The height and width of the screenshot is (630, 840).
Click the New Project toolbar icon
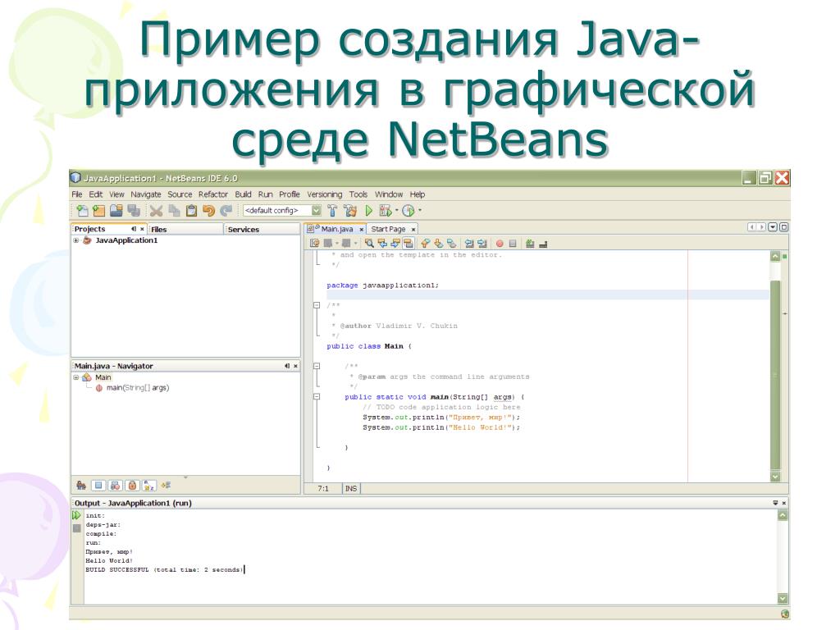[x=99, y=211]
